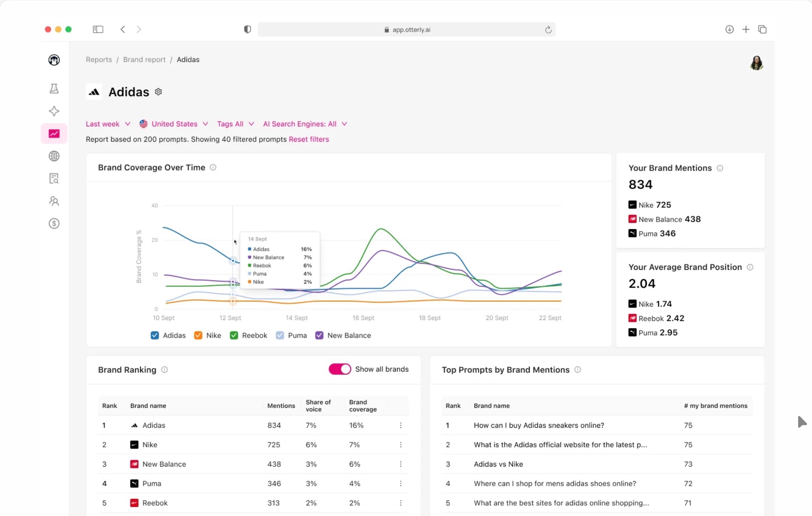
Task: Open the row options menu for New Balance
Action: pos(401,464)
